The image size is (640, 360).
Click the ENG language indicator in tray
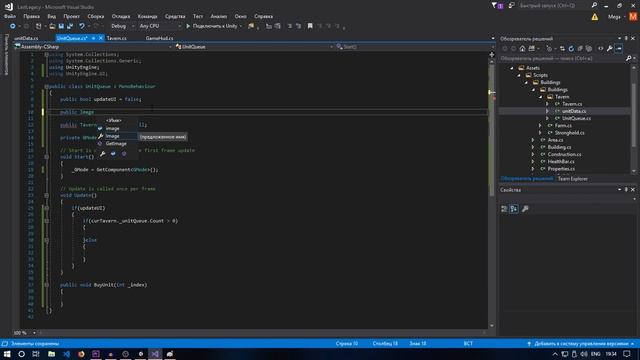(596, 354)
